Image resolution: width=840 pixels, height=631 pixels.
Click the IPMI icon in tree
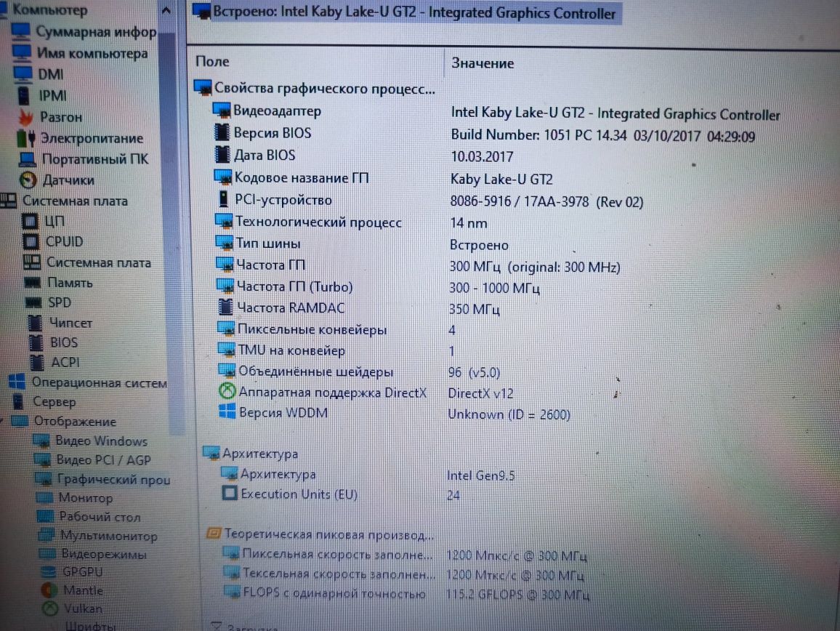point(23,95)
